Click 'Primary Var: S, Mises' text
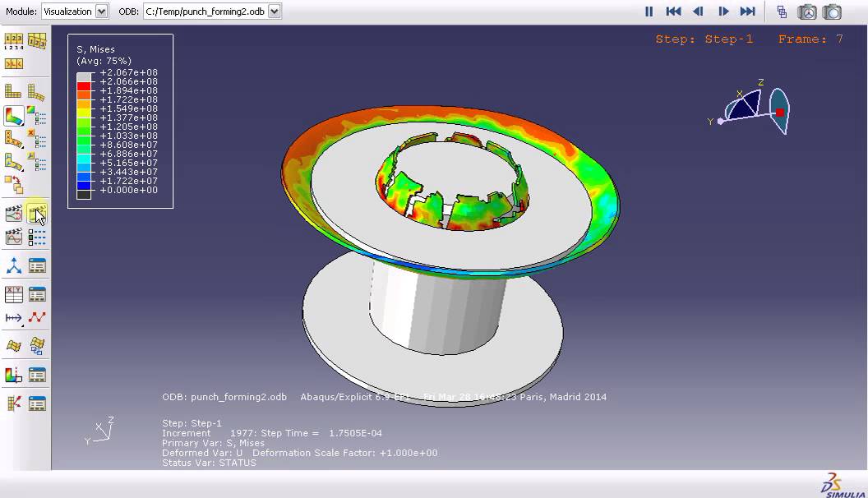 click(213, 443)
